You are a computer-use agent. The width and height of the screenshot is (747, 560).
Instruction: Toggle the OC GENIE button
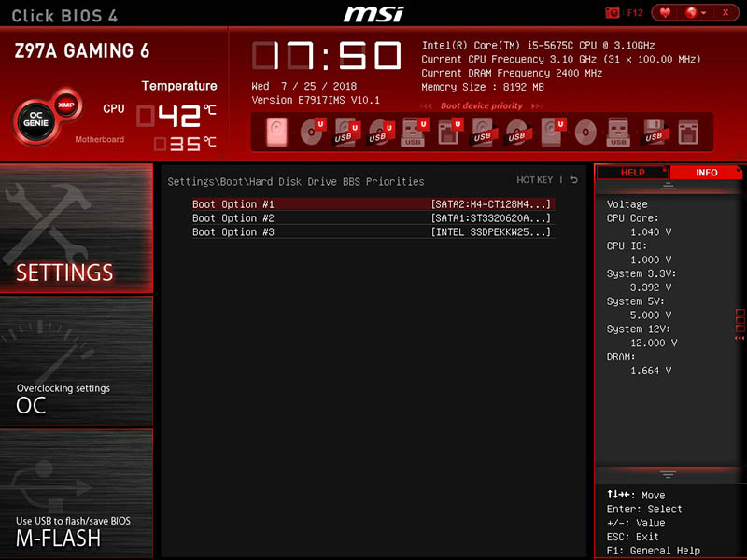point(35,120)
